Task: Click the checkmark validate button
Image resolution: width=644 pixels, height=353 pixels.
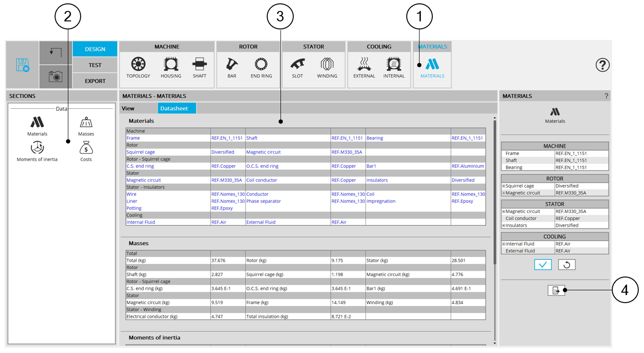Action: pyautogui.click(x=542, y=265)
